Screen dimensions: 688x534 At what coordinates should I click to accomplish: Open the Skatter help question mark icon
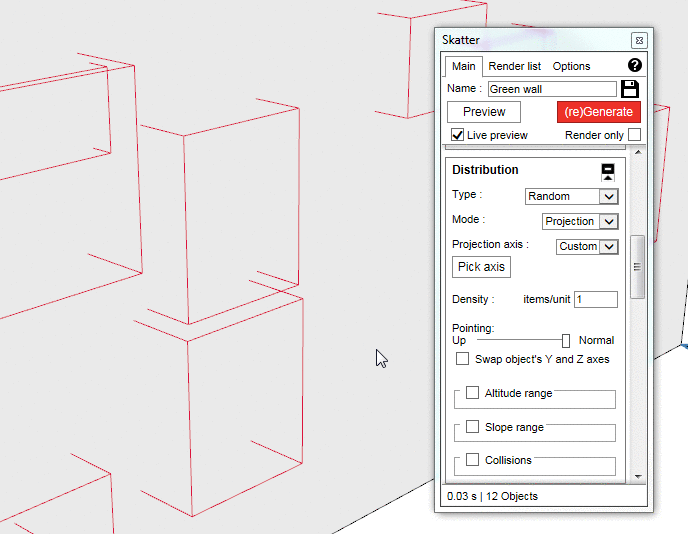point(634,65)
